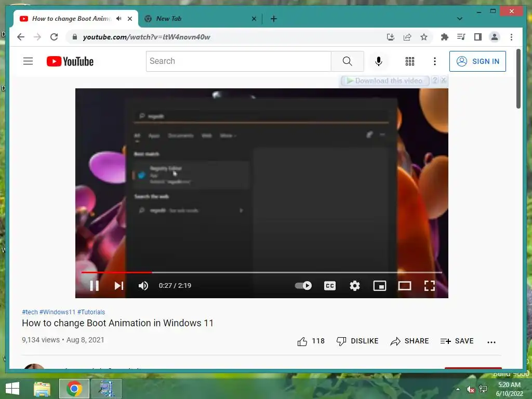Open File Explorer from taskbar
The height and width of the screenshot is (399, 532).
pyautogui.click(x=42, y=389)
